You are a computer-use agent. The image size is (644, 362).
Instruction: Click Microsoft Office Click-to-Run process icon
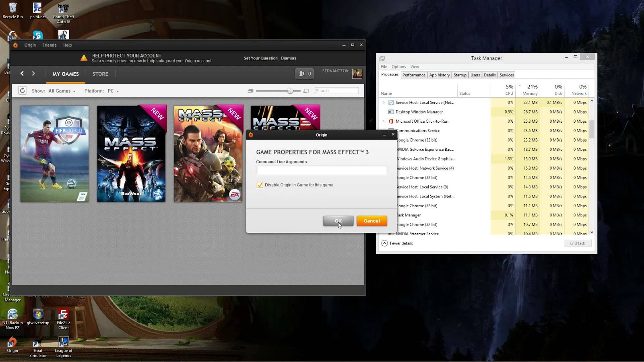tap(391, 121)
